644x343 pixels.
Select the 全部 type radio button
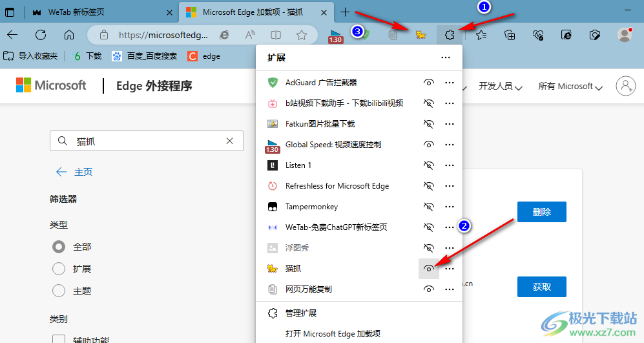coord(59,247)
